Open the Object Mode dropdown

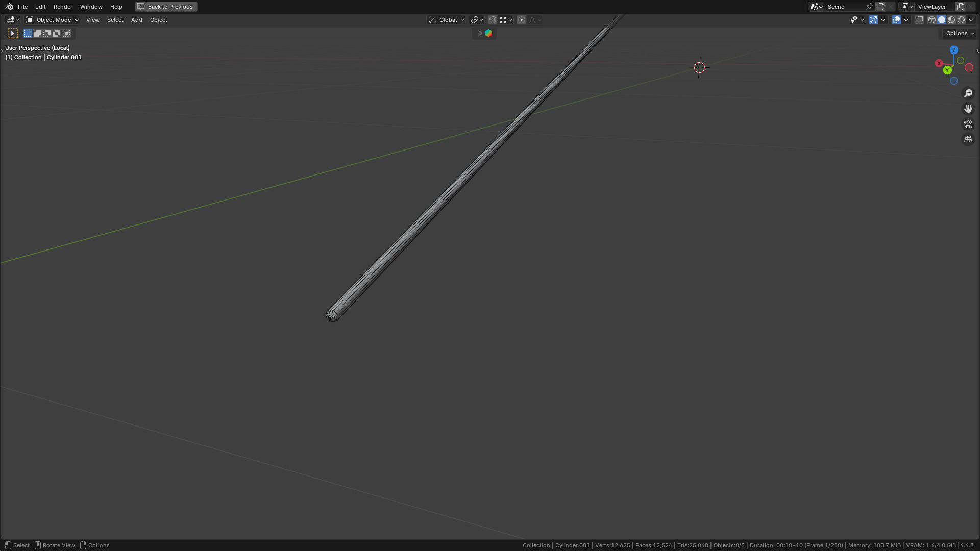(52, 20)
